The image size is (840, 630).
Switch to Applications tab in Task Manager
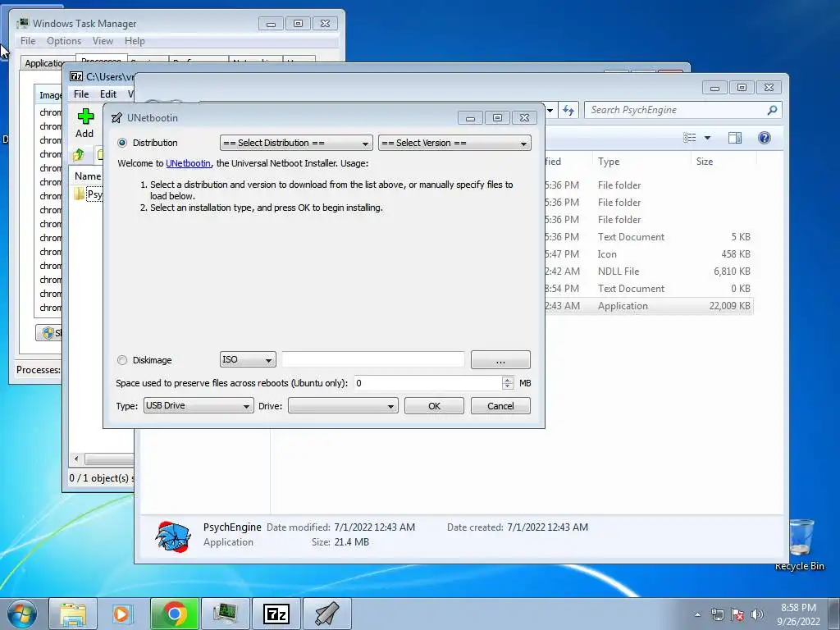44,63
